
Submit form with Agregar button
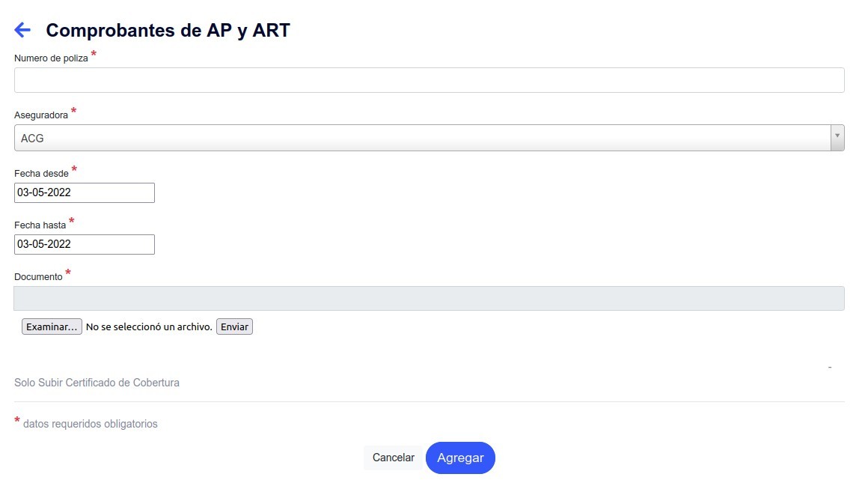pyautogui.click(x=460, y=458)
